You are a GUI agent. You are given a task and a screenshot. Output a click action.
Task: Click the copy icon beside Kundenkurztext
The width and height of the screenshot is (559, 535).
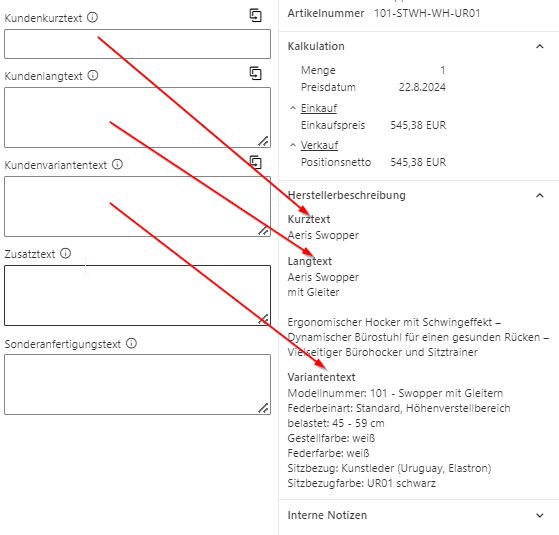pos(255,16)
